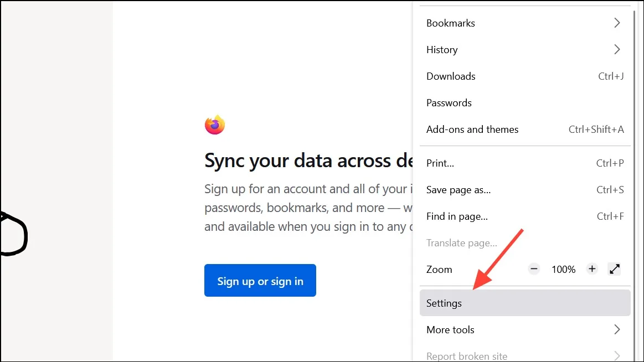Click the zoom out minus icon
This screenshot has width=644, height=362.
pos(534,269)
